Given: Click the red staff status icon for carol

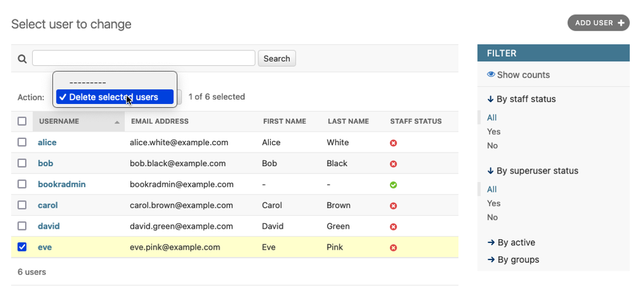Looking at the screenshot, I should pyautogui.click(x=394, y=206).
